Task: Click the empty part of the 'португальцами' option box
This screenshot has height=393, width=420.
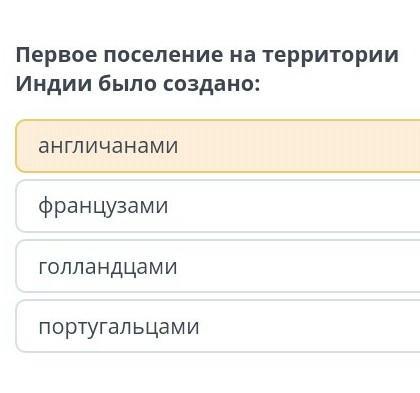Action: point(310,326)
